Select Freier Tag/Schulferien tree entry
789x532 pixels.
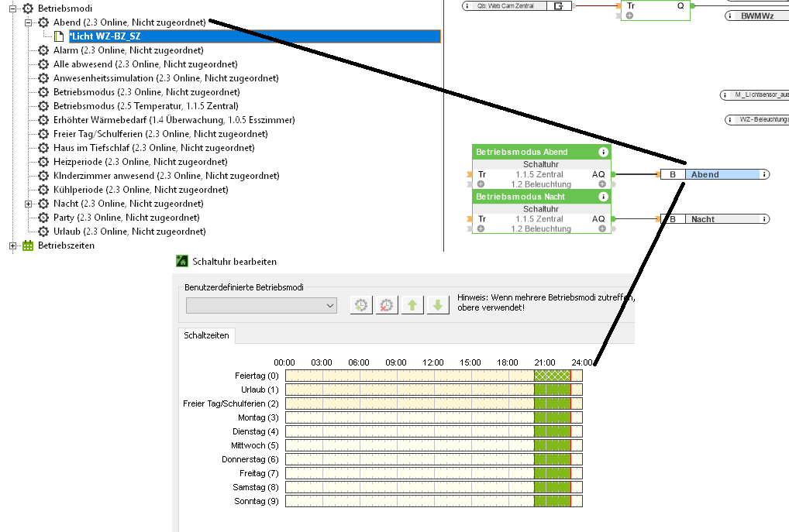160,134
